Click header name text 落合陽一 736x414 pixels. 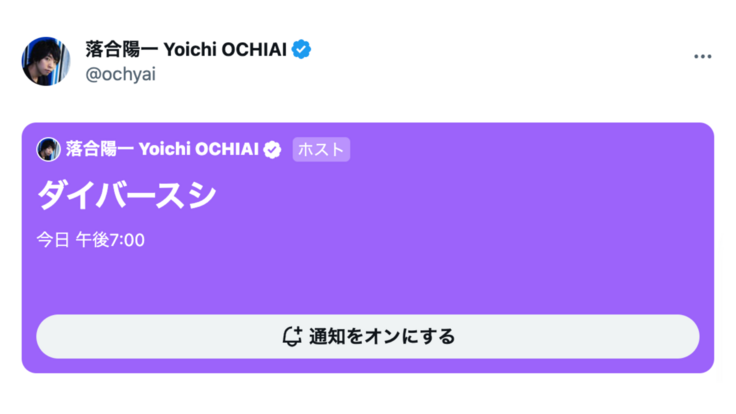[x=111, y=49]
